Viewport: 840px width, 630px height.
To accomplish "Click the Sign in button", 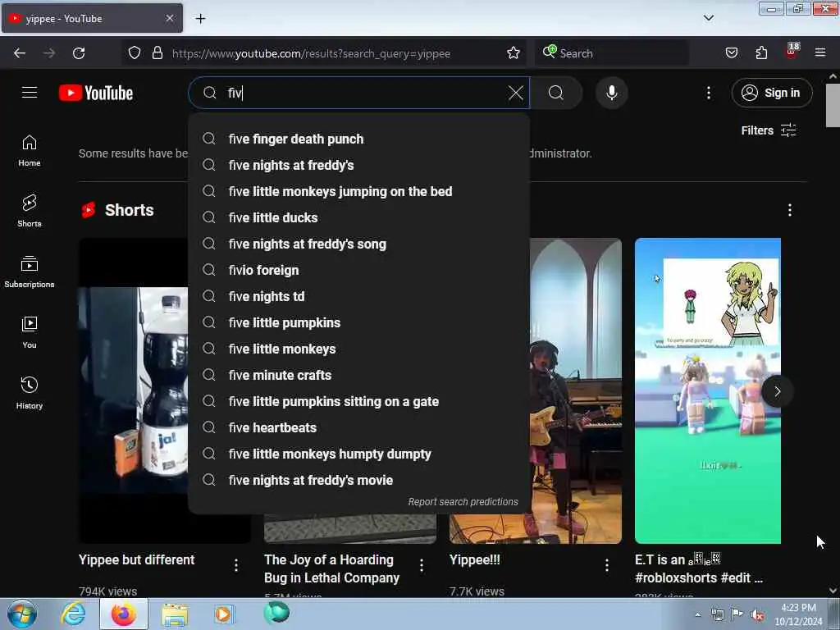I will (x=772, y=93).
